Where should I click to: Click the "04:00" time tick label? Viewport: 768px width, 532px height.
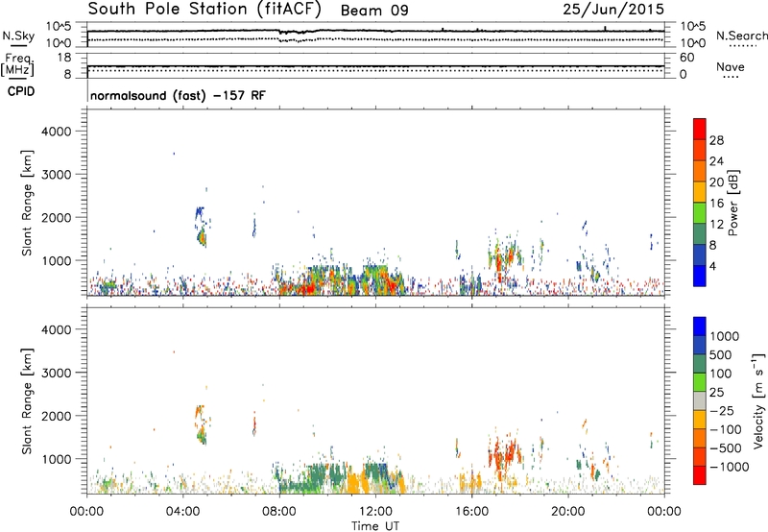tap(183, 512)
